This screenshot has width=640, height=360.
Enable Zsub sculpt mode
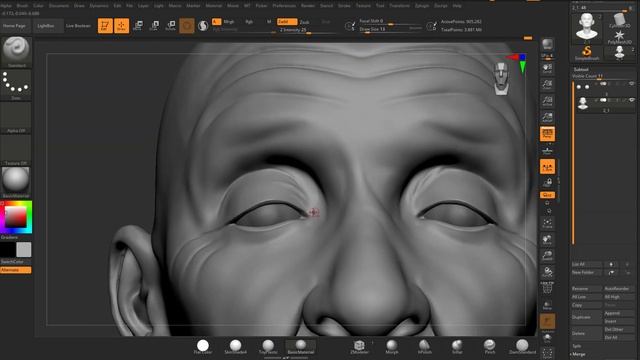(x=304, y=22)
